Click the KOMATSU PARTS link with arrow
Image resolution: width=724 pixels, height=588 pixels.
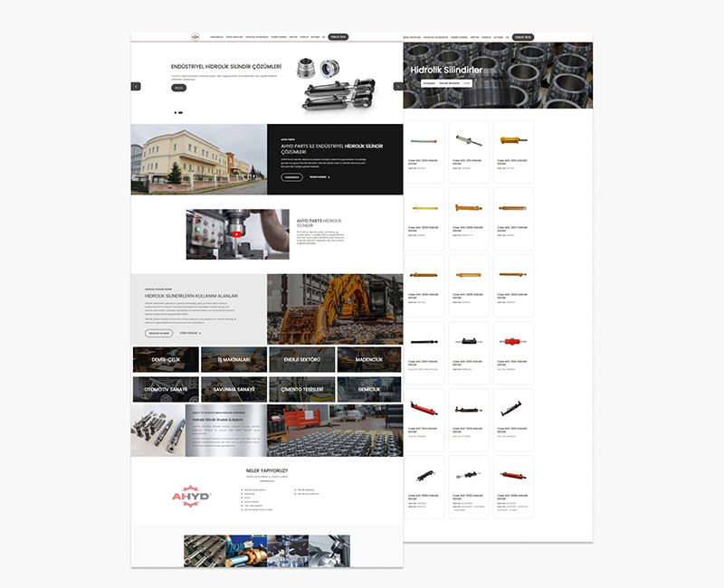[319, 178]
